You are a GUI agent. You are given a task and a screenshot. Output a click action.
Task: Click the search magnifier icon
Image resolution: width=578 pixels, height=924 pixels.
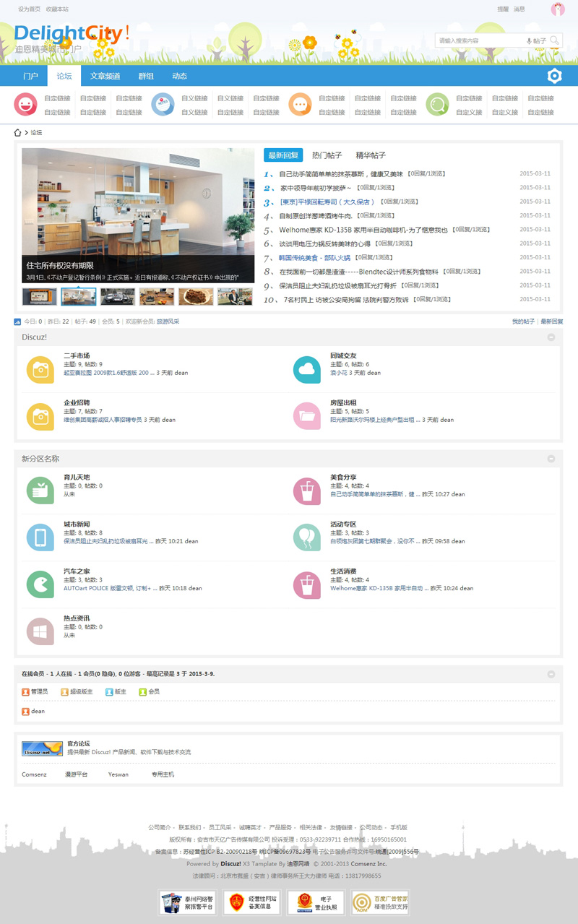click(x=554, y=40)
